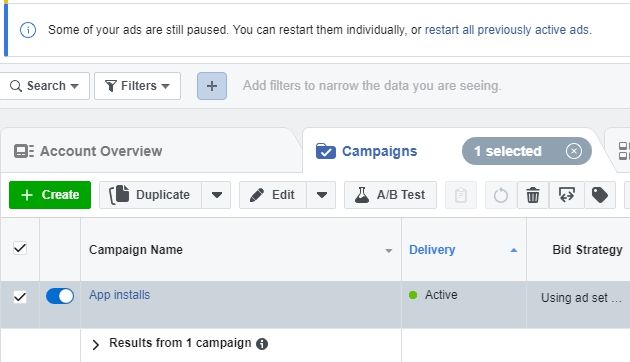Open the Duplicate dropdown arrow
The image size is (630, 362).
[x=216, y=195]
